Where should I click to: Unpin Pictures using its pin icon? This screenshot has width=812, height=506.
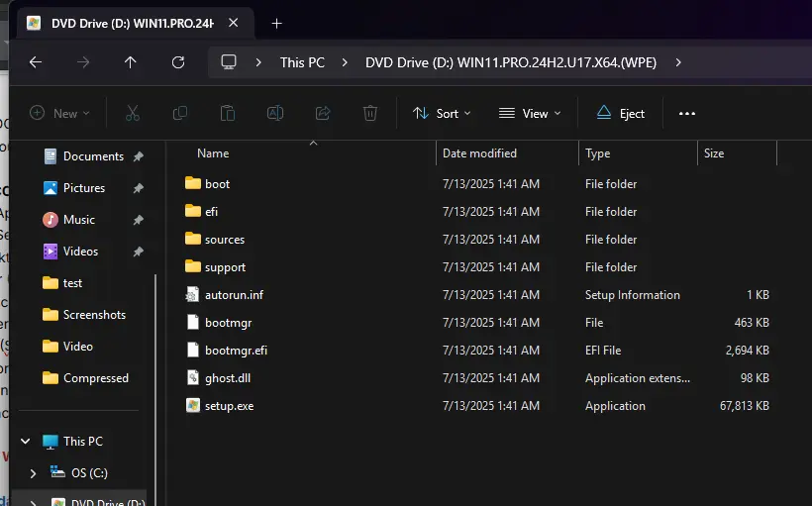(139, 188)
